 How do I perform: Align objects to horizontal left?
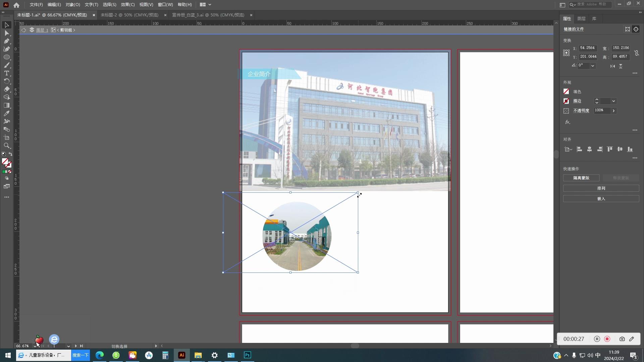579,149
